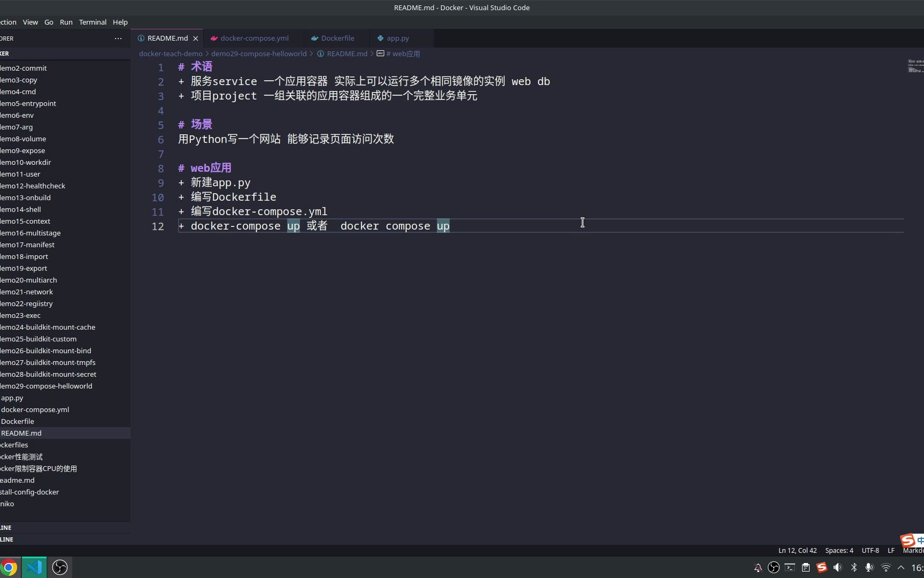Open the install-config-docker item
Image resolution: width=924 pixels, height=578 pixels.
coord(65,492)
